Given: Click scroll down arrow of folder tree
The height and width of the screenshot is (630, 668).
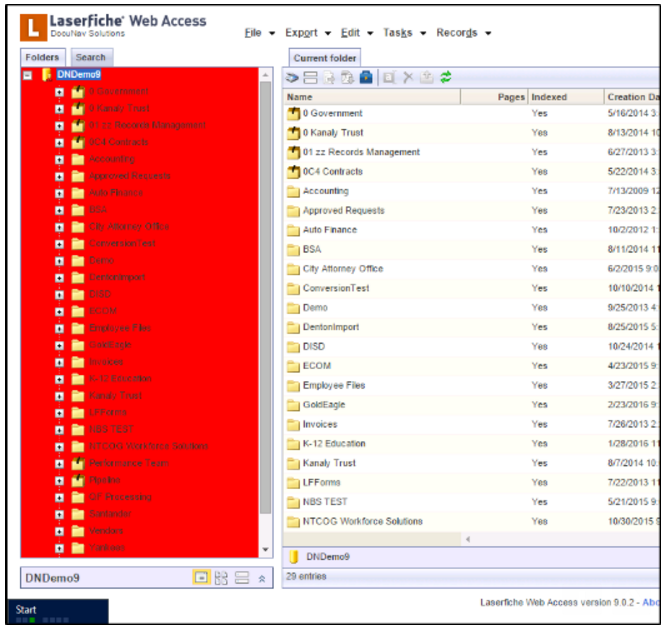Looking at the screenshot, I should (x=265, y=549).
